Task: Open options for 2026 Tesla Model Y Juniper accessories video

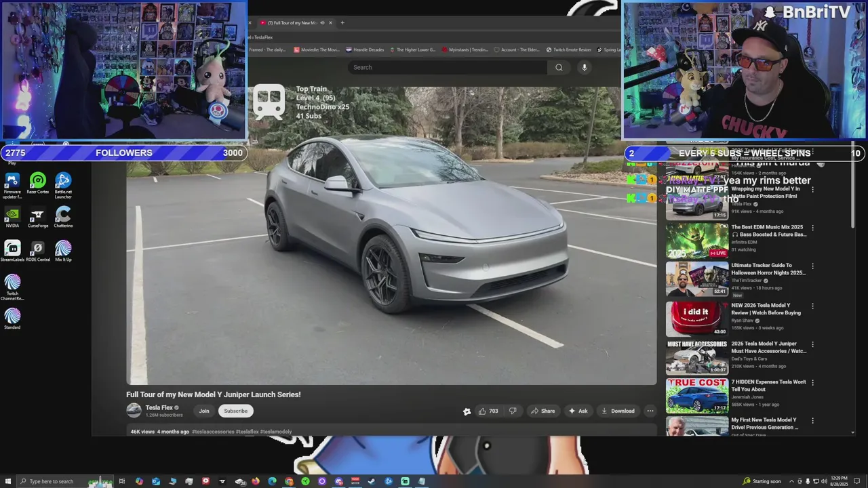Action: point(812,344)
